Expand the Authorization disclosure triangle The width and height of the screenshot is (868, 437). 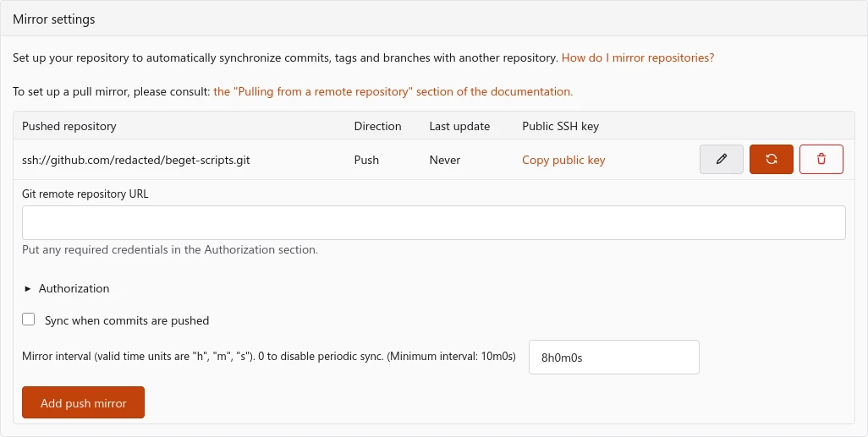[28, 288]
